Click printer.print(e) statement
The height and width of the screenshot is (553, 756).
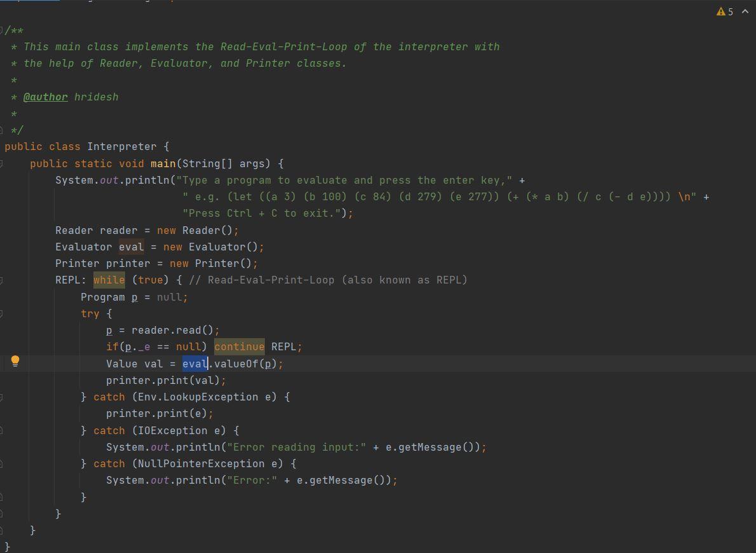click(159, 414)
